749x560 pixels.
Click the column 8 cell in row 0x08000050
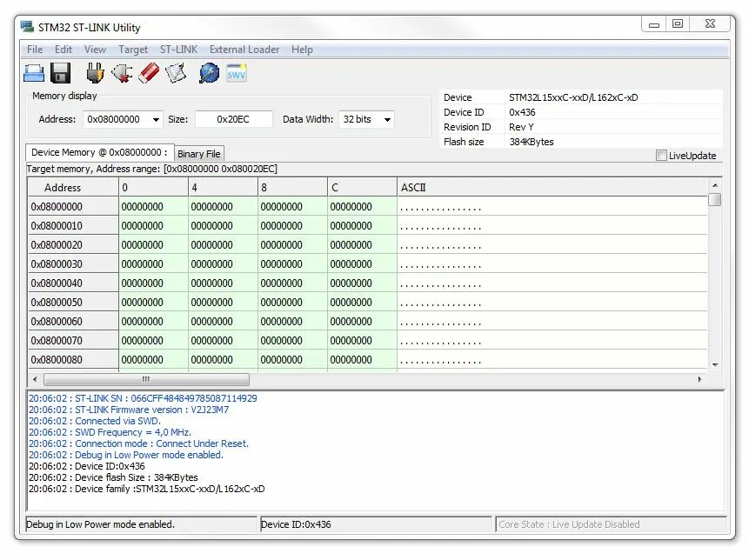tap(293, 303)
